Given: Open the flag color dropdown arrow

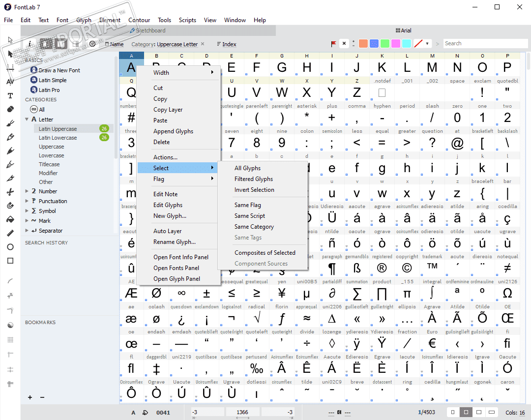Looking at the screenshot, I should tap(427, 44).
